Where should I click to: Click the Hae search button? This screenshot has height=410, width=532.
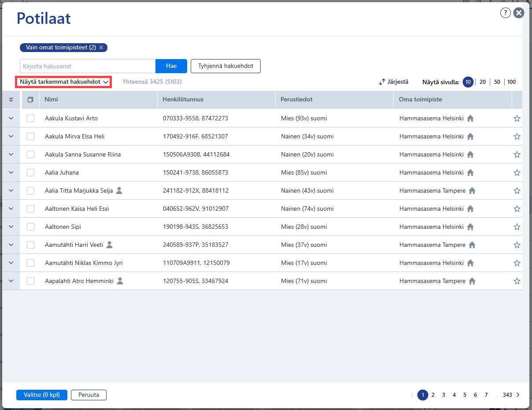pos(171,66)
